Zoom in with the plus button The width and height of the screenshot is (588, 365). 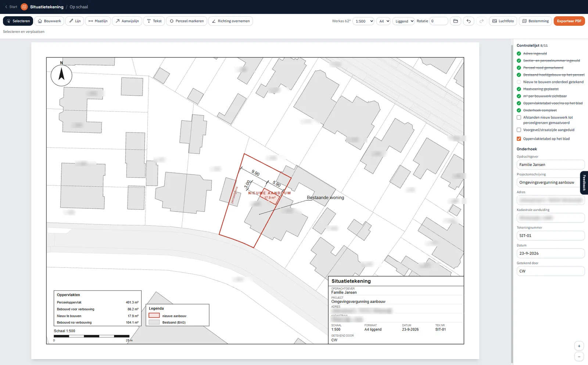(x=579, y=346)
